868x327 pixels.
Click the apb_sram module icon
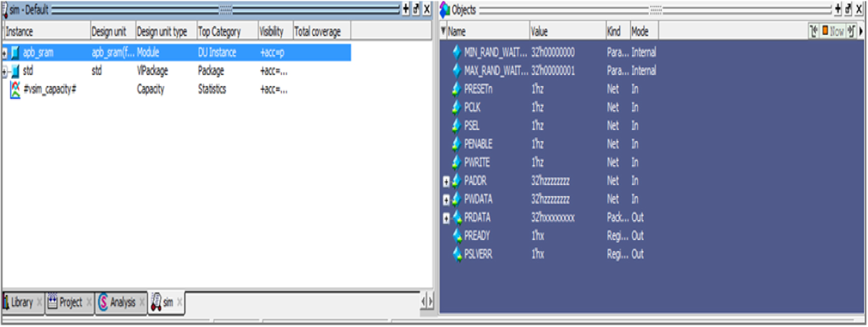tap(16, 53)
